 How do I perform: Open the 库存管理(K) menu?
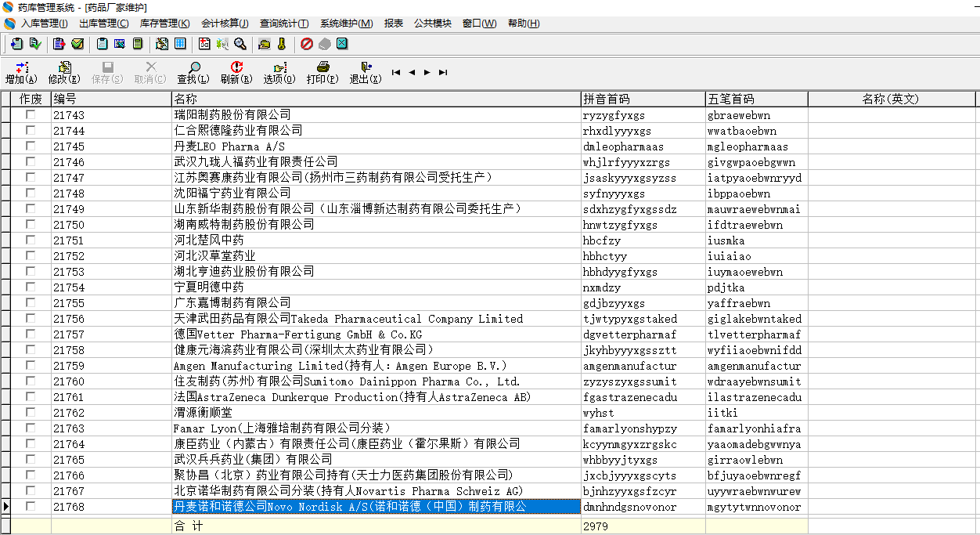coord(164,23)
